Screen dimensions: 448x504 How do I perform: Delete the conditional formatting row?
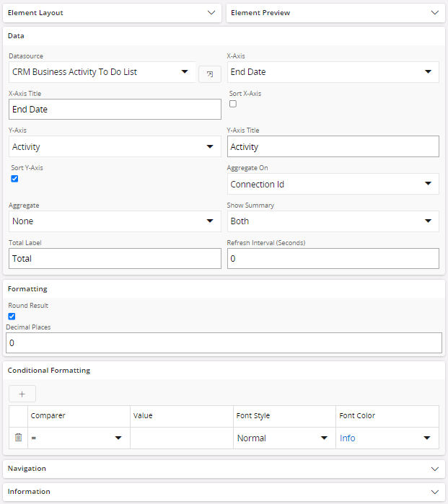point(19,438)
